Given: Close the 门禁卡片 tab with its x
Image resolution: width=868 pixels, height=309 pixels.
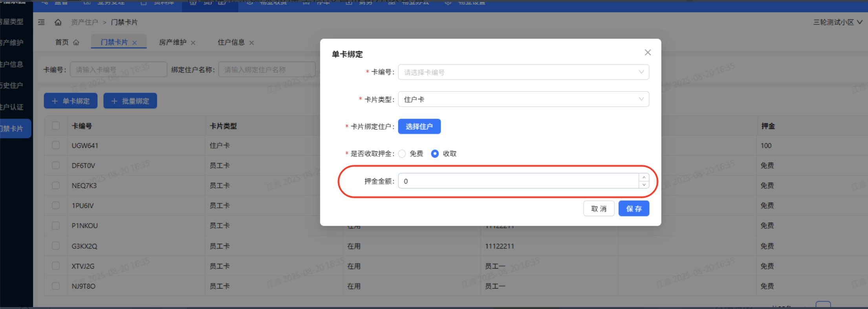Looking at the screenshot, I should 135,43.
